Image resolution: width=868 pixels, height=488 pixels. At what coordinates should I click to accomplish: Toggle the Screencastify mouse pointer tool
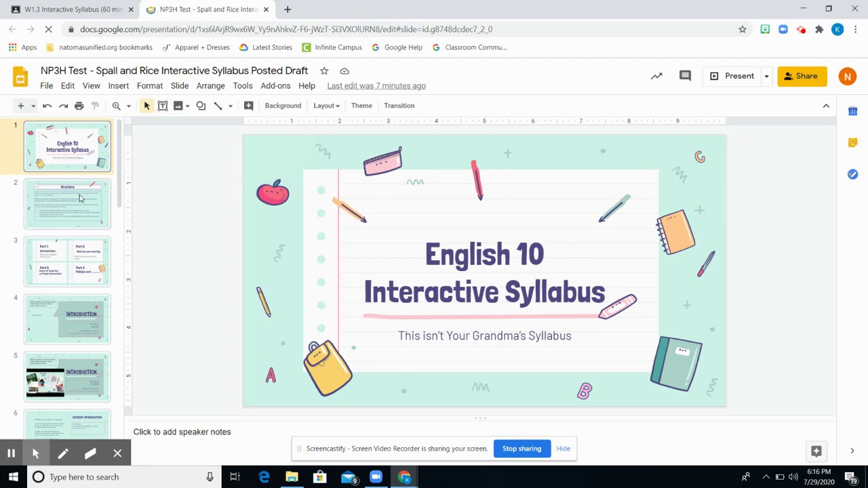tap(36, 453)
